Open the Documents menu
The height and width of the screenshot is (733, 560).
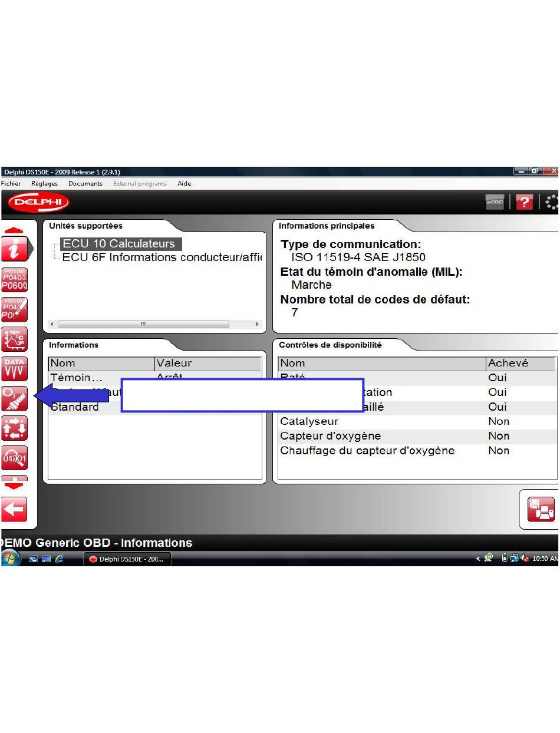[x=85, y=183]
